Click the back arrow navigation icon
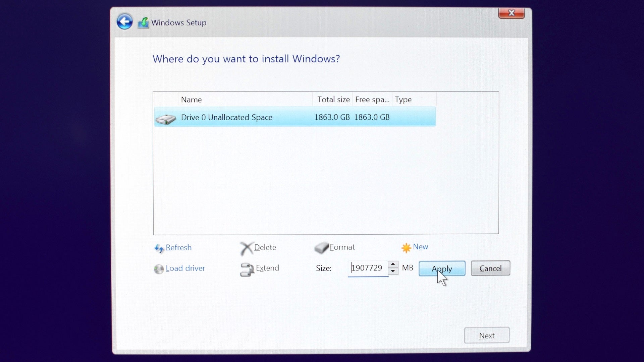This screenshot has height=362, width=644. [x=124, y=21]
